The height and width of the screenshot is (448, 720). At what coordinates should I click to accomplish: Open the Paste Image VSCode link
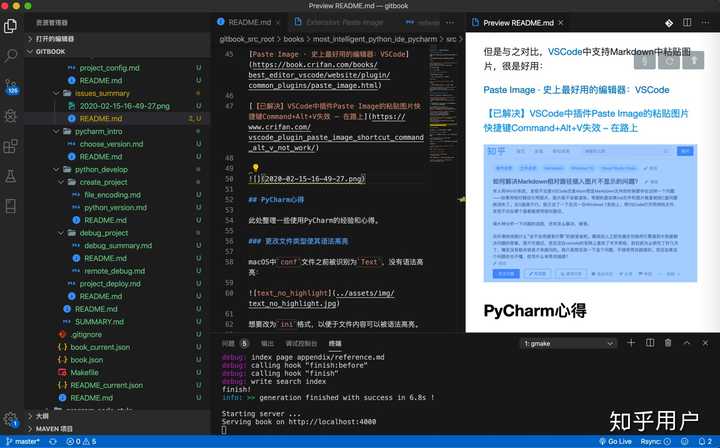(x=576, y=90)
